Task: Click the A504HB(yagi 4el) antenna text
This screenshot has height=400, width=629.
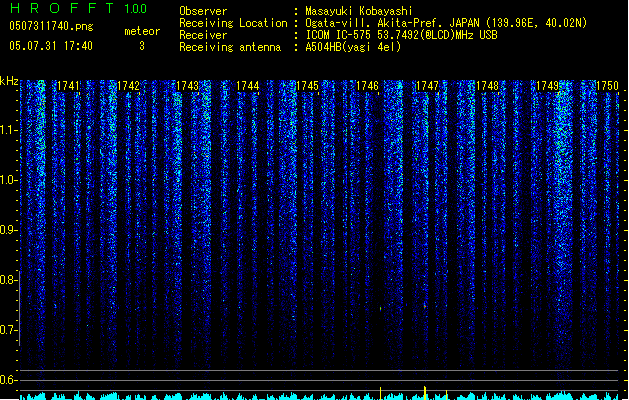Action: [x=353, y=47]
